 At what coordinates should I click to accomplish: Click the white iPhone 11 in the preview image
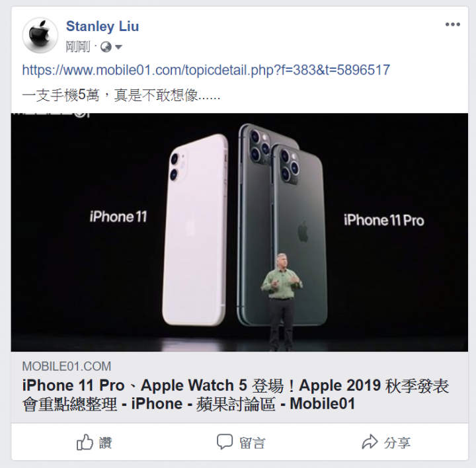195,230
